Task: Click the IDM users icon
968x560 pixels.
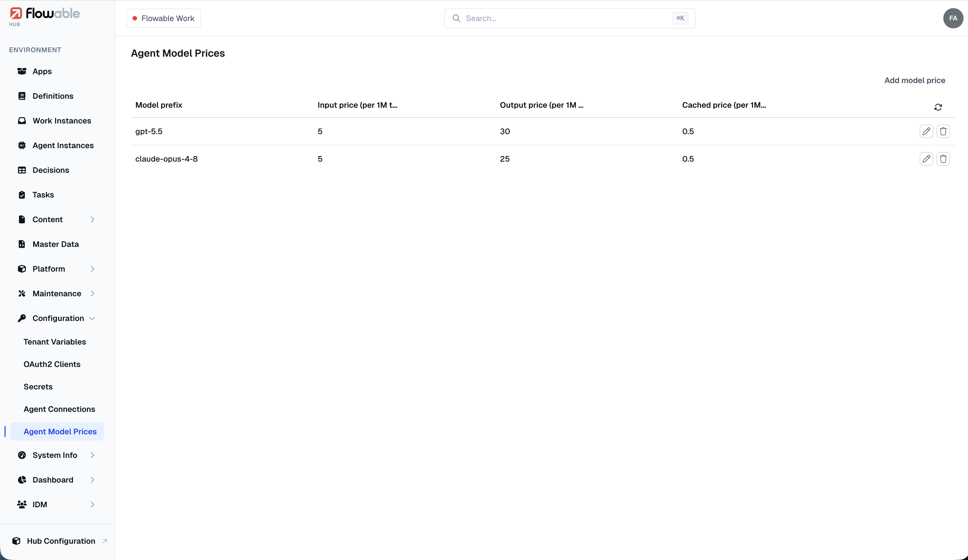Action: pos(22,504)
